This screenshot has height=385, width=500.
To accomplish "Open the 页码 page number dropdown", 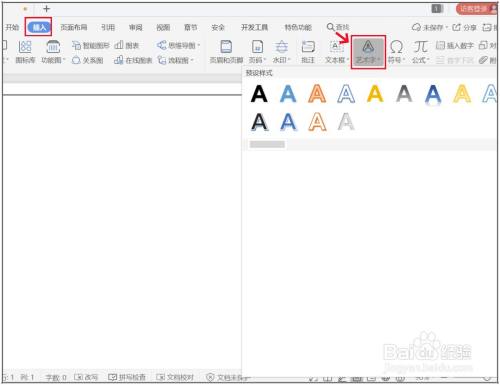I will pos(257,52).
